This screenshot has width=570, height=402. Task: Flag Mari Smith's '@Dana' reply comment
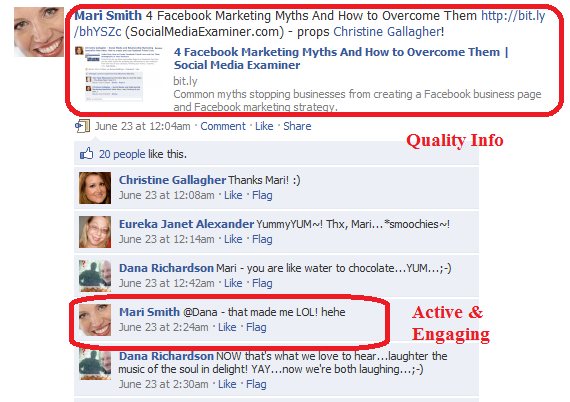coord(256,327)
